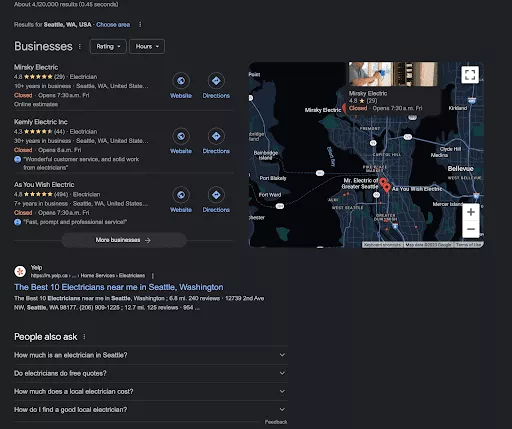Click 'Online estimates' under Minsky Electric
This screenshot has width=512, height=429.
(36, 104)
